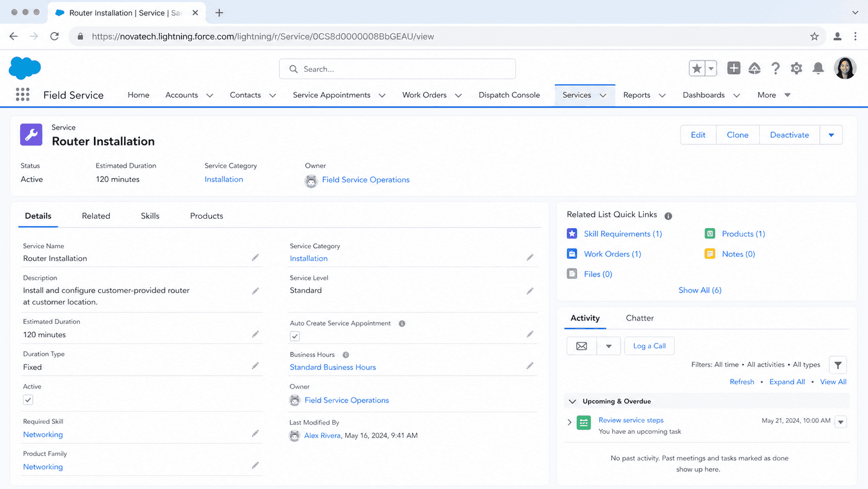Open the user profile avatar

[x=845, y=68]
